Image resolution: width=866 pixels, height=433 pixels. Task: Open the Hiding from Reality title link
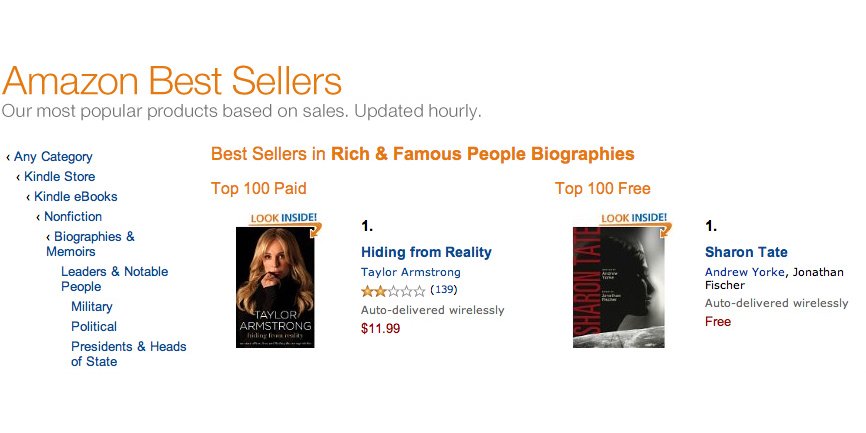click(x=426, y=252)
